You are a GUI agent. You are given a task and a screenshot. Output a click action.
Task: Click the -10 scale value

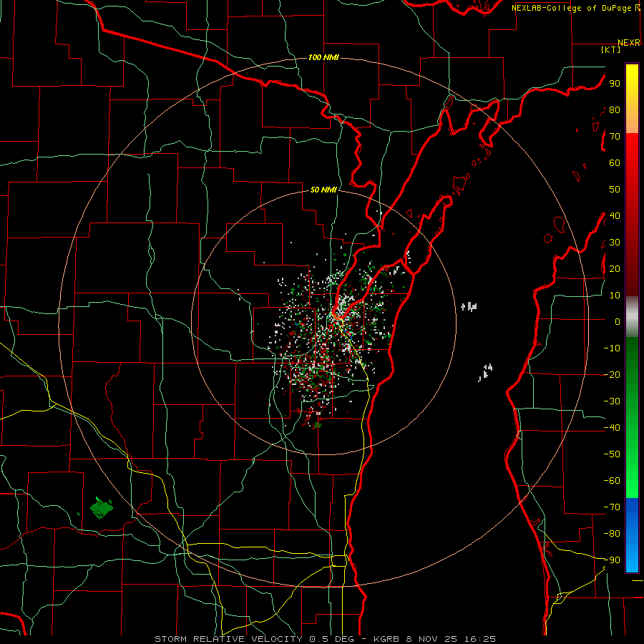tap(612, 348)
